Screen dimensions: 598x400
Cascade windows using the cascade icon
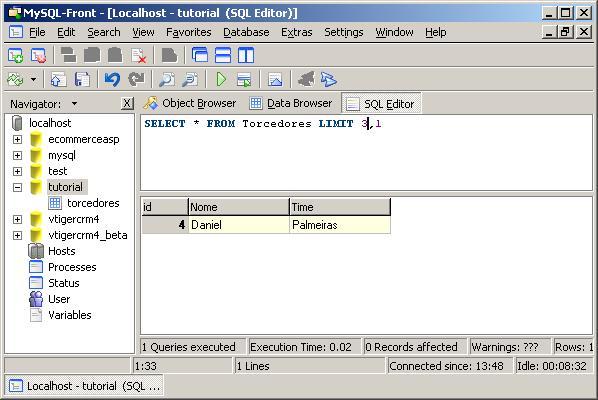pos(200,56)
